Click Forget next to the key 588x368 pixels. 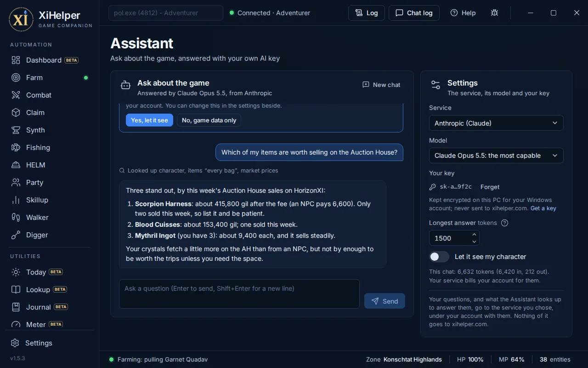click(490, 187)
